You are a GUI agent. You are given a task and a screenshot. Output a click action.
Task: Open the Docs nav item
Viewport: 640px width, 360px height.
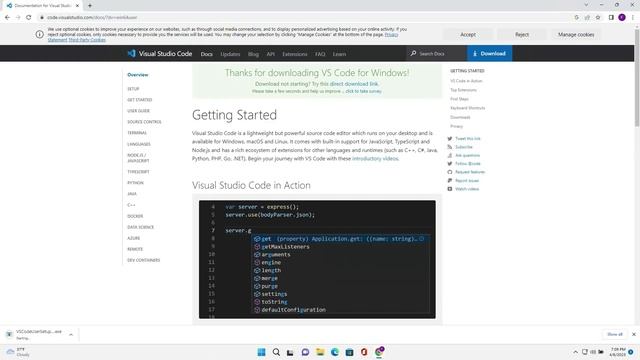tap(207, 54)
